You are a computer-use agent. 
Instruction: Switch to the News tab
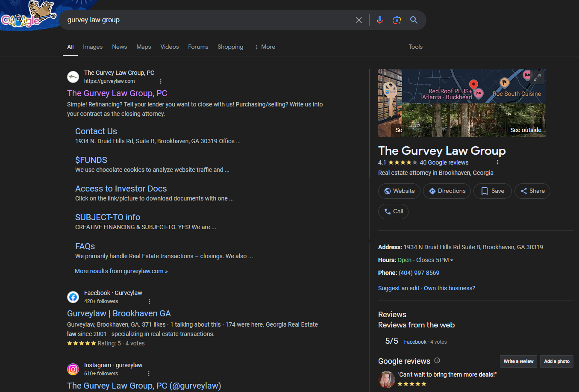coord(120,47)
